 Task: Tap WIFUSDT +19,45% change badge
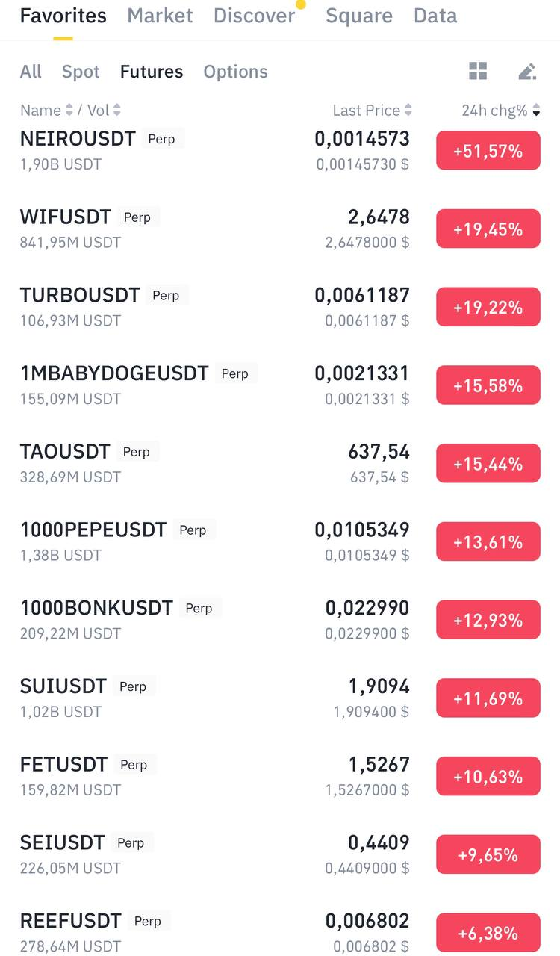click(x=488, y=229)
